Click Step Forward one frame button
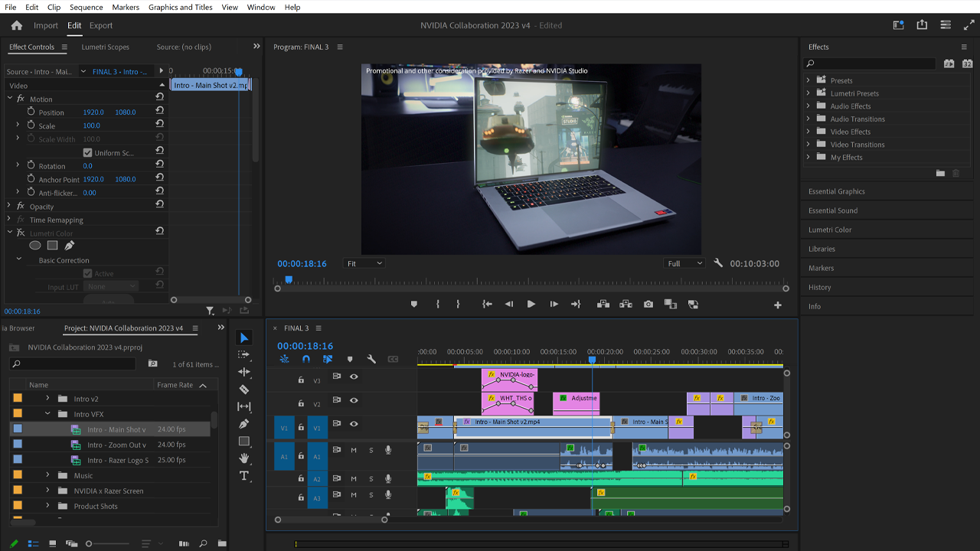The height and width of the screenshot is (551, 980). (x=554, y=304)
